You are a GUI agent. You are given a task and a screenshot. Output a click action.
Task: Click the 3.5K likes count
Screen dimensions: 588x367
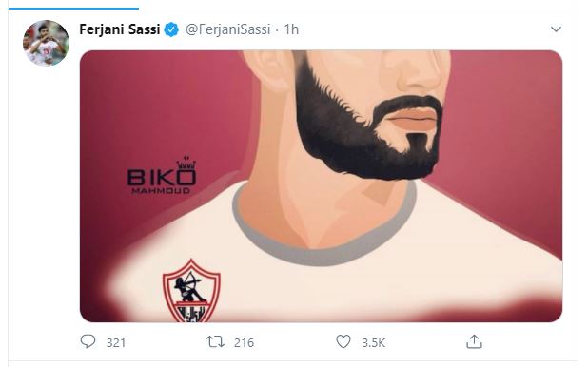[374, 342]
